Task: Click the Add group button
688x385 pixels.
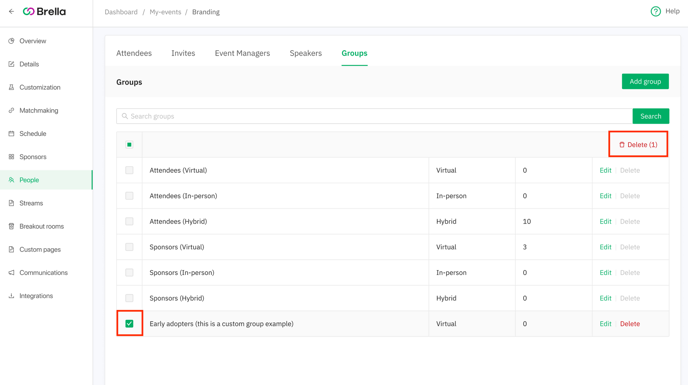Action: pos(645,81)
